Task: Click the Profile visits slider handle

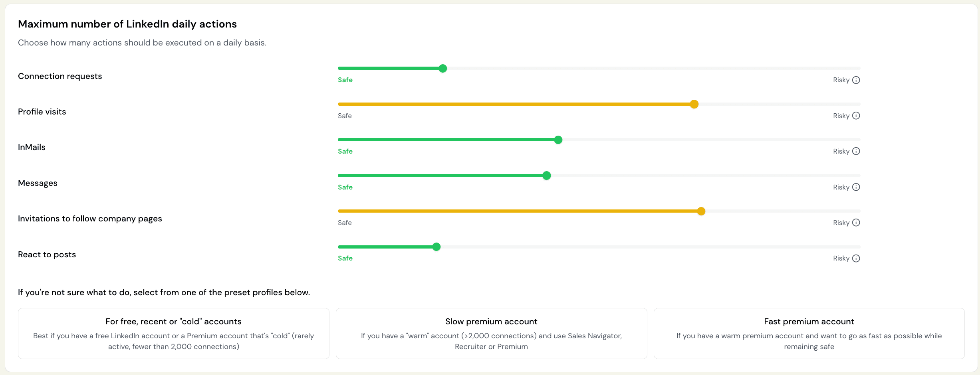Action: click(x=694, y=104)
